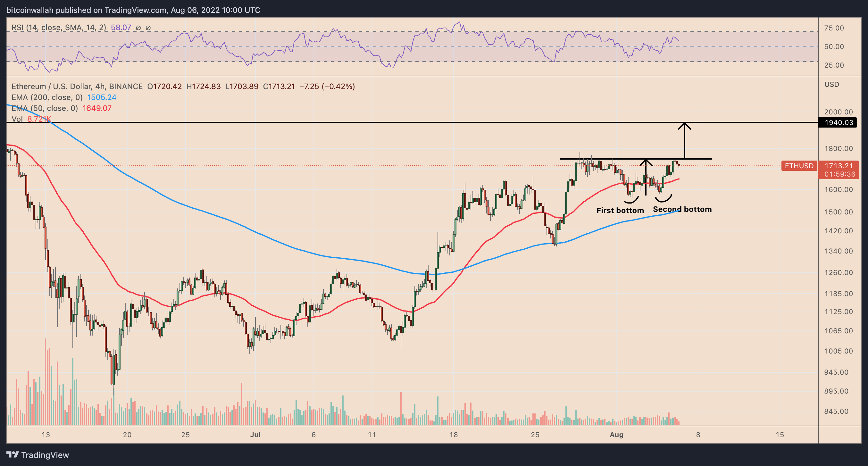Click the open value O1720.42
Viewport: 868px width, 466px height.
click(x=164, y=87)
